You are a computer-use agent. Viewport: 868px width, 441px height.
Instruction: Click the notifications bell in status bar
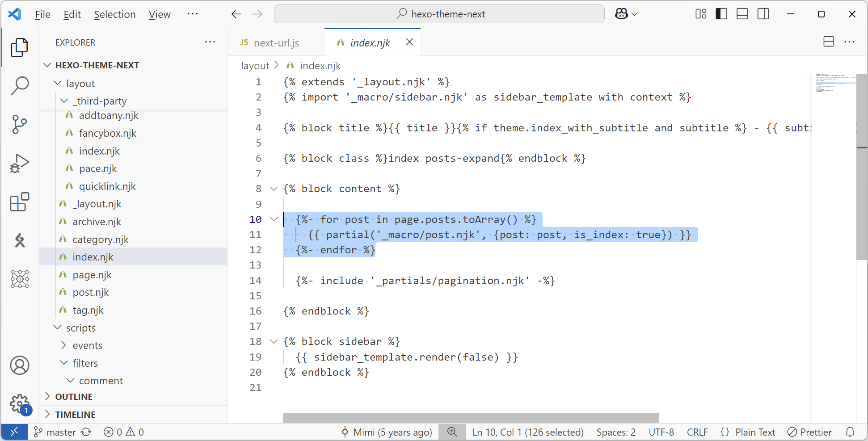click(850, 432)
